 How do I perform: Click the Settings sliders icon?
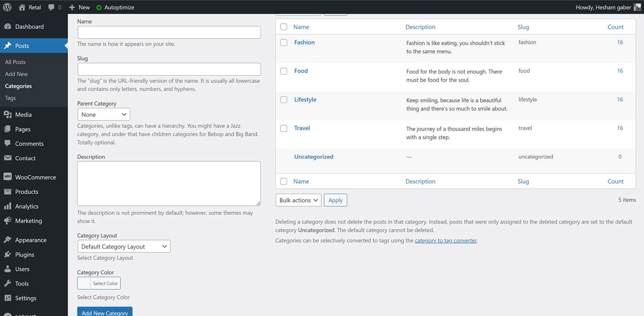click(x=8, y=298)
